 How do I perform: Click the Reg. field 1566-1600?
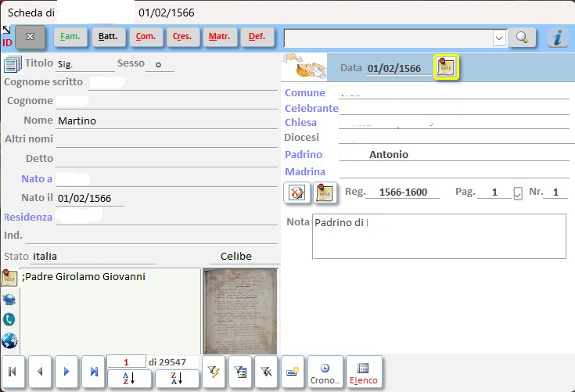click(403, 192)
